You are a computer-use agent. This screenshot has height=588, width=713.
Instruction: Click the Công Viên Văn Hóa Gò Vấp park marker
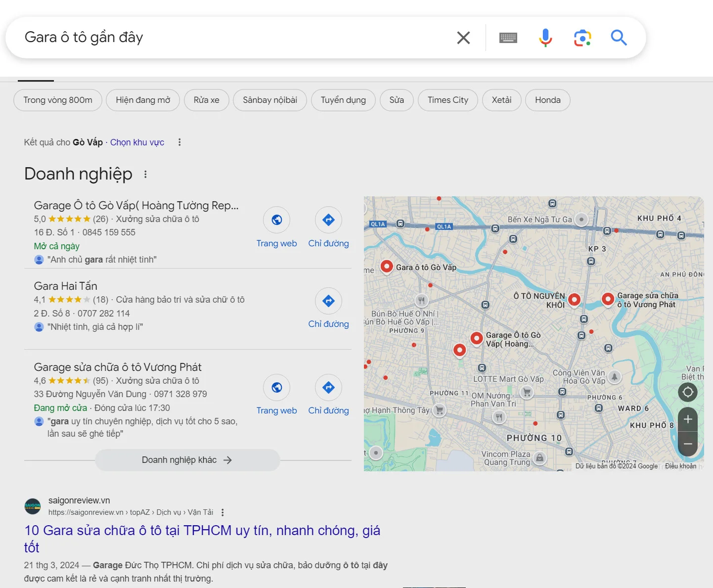point(614,377)
